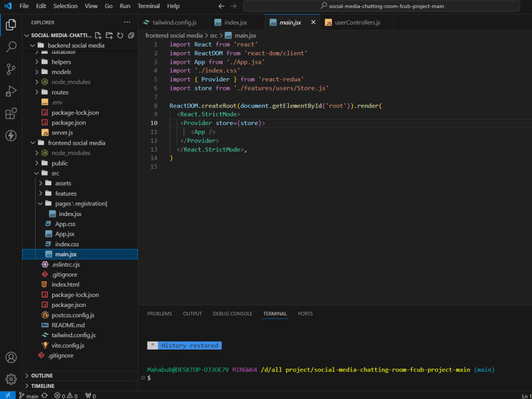The width and height of the screenshot is (532, 399).
Task: Refresh the Explorer tree
Action: pos(120,35)
